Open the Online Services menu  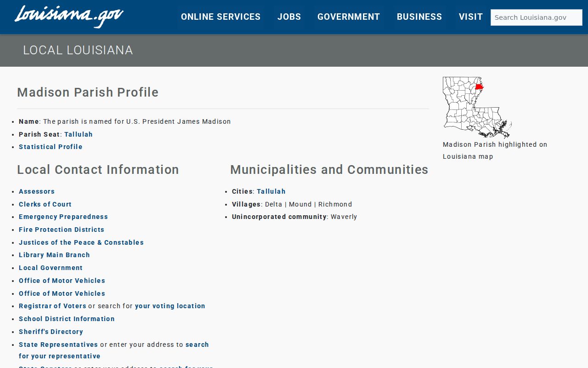coord(220,17)
